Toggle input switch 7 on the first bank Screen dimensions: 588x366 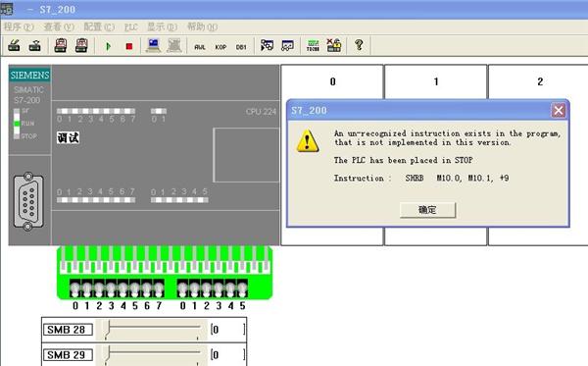pyautogui.click(x=159, y=289)
